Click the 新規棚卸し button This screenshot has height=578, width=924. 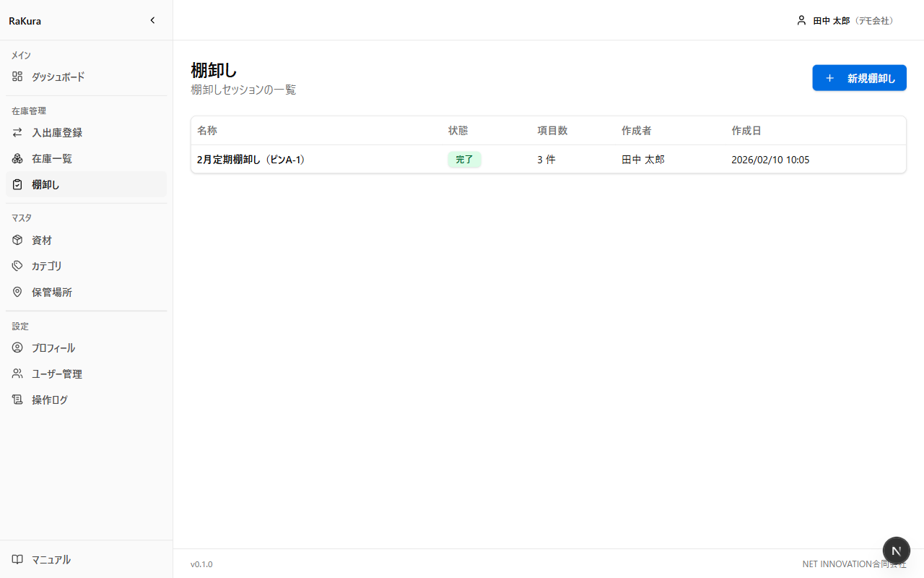pyautogui.click(x=859, y=78)
